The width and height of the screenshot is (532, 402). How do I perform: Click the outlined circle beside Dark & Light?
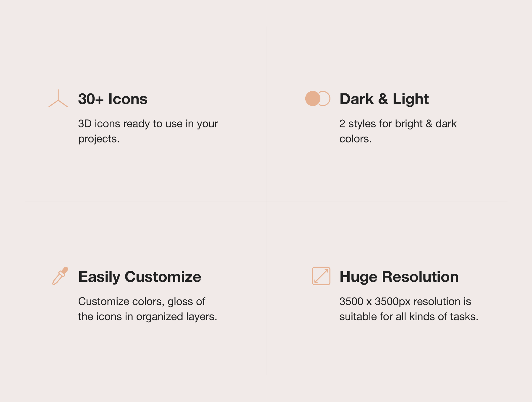coord(326,98)
